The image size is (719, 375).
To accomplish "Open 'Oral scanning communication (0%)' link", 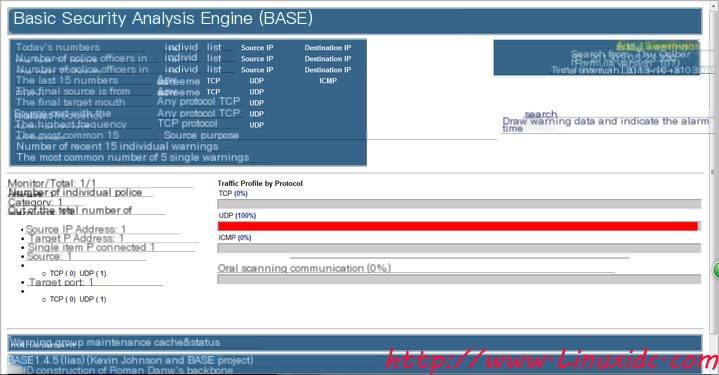I will pyautogui.click(x=304, y=268).
